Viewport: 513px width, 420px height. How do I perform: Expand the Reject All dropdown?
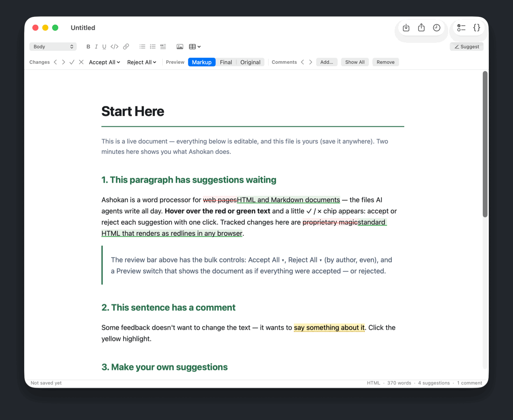(x=141, y=62)
